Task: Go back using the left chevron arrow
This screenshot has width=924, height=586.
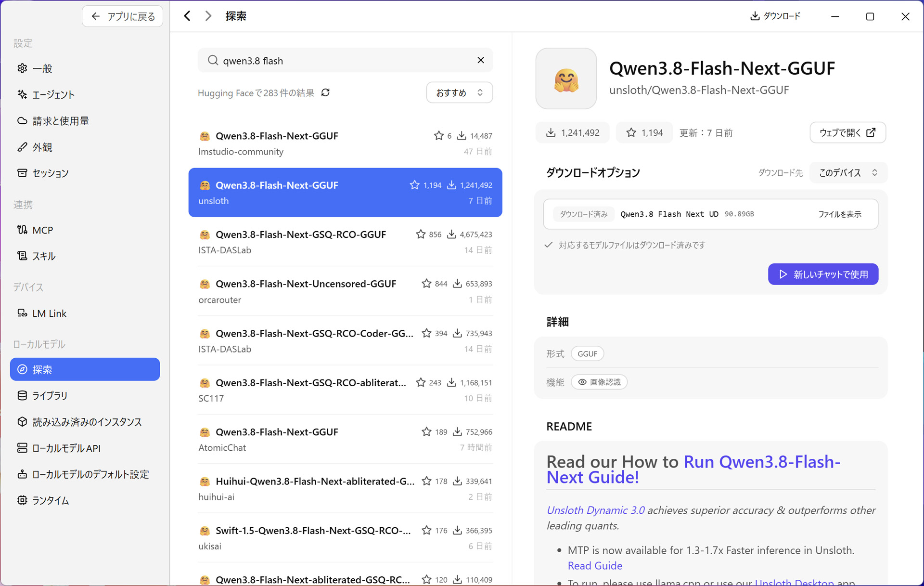Action: coord(187,16)
